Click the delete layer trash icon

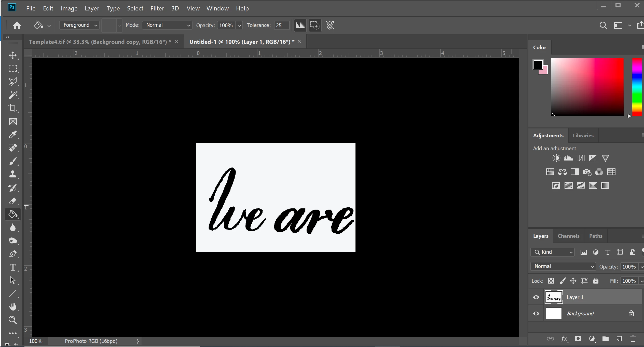[633, 339]
